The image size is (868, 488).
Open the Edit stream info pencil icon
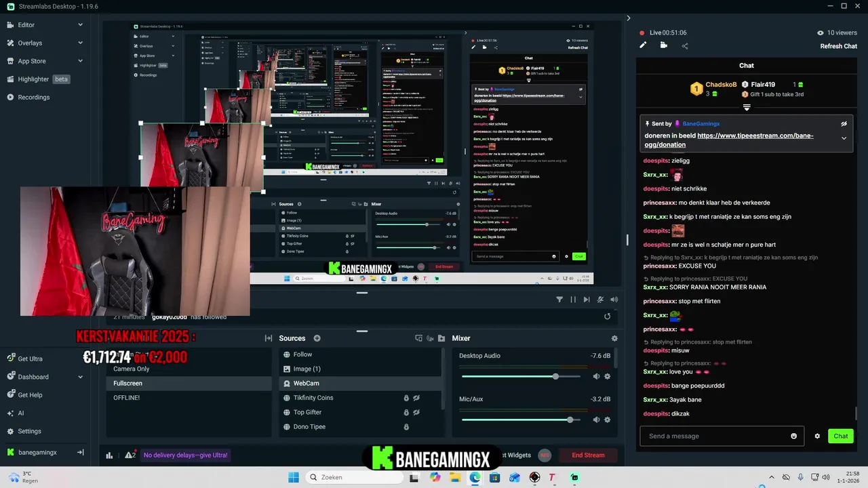(643, 45)
